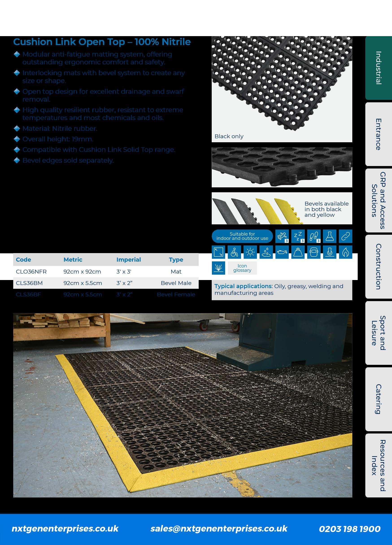Click the metric size in the CLS36BM row
Image resolution: width=392 pixels, height=545 pixels.
tap(83, 283)
